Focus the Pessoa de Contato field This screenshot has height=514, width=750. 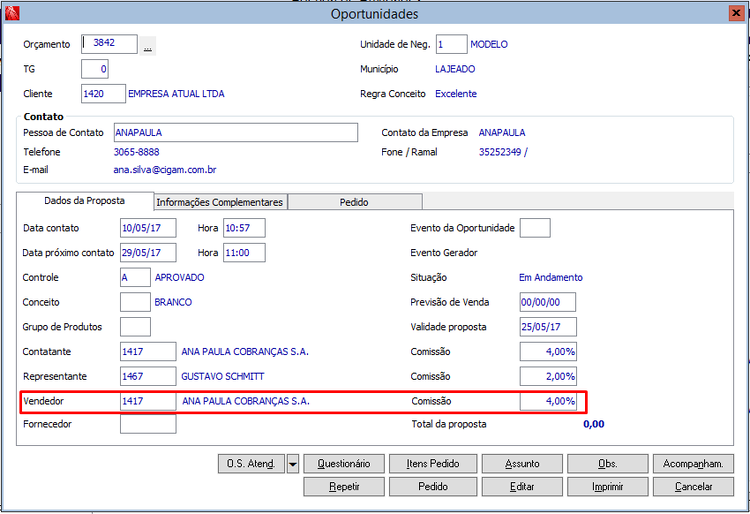click(236, 132)
